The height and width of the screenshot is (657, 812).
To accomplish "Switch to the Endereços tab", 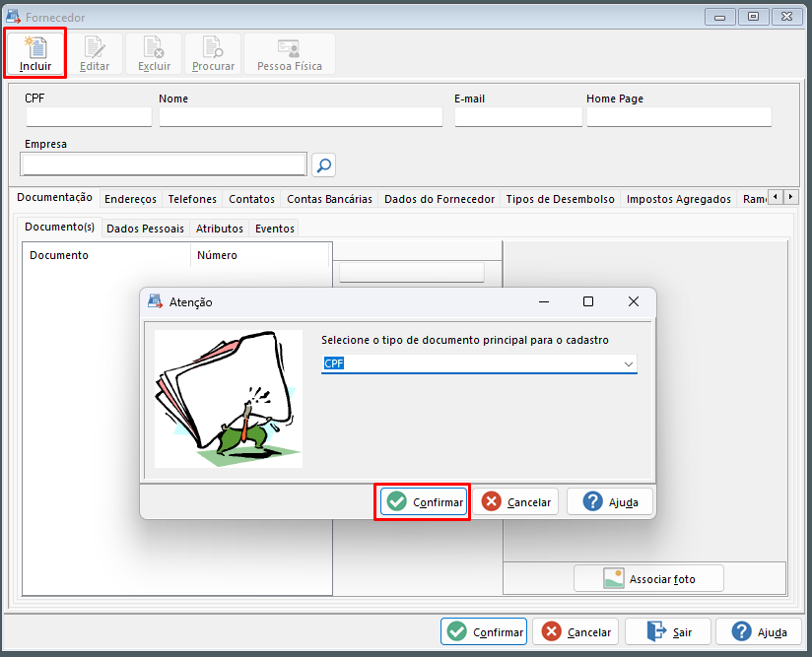I will 130,199.
